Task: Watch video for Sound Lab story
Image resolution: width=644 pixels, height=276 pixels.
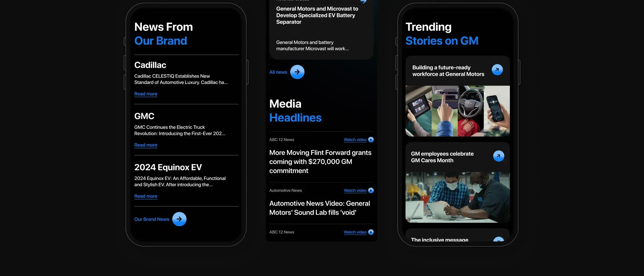Action: (355, 191)
